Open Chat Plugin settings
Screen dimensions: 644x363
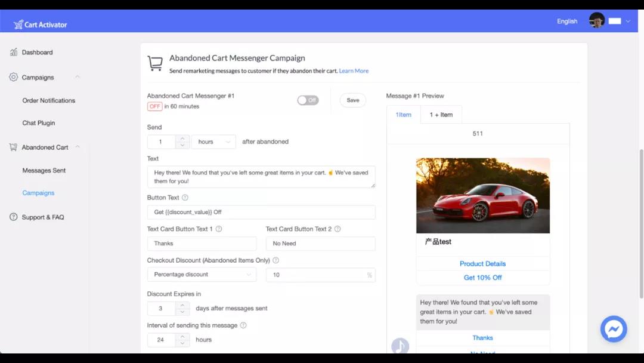(39, 123)
